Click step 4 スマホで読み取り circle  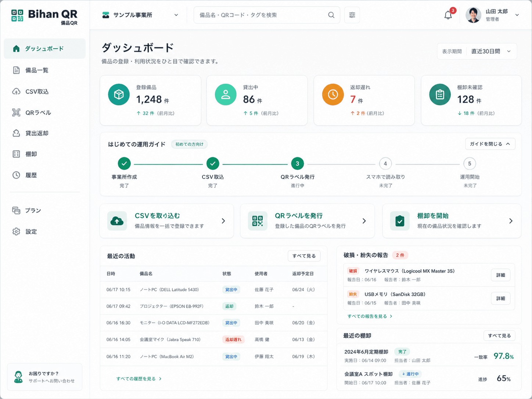pos(385,163)
